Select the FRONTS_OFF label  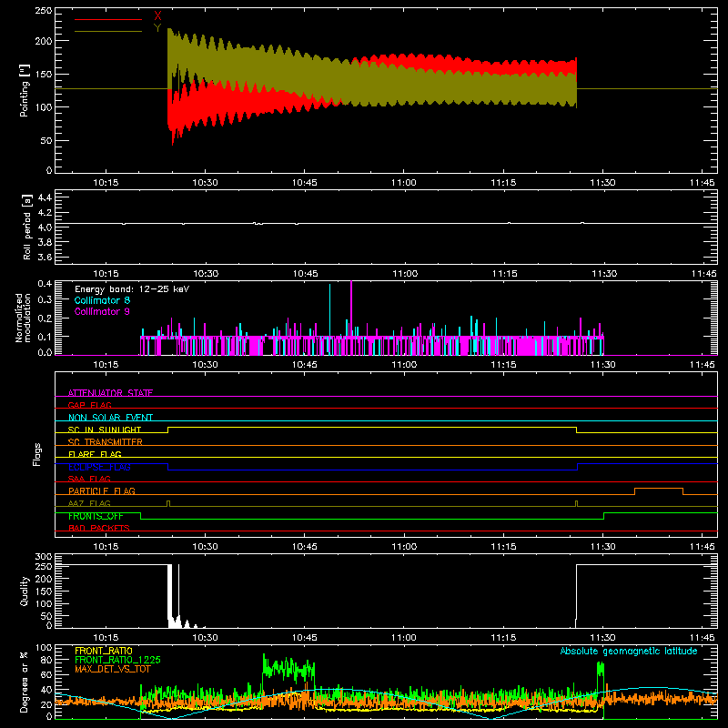pos(96,516)
